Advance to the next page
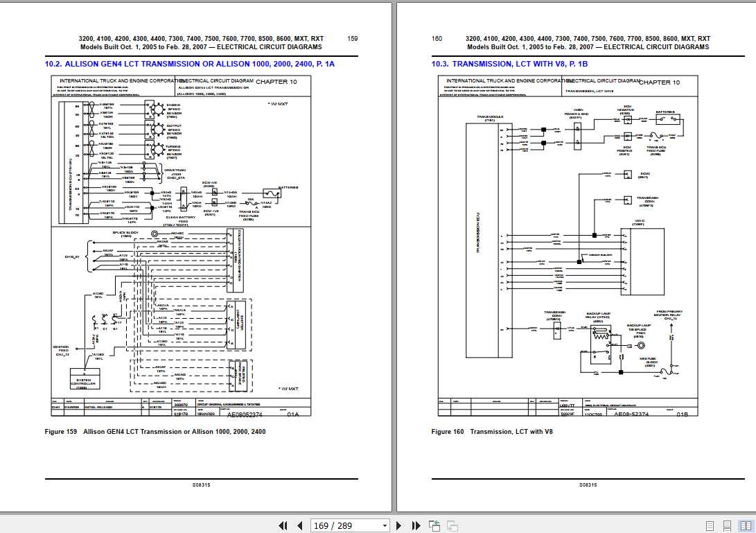Image resolution: width=756 pixels, height=533 pixels. pyautogui.click(x=398, y=525)
